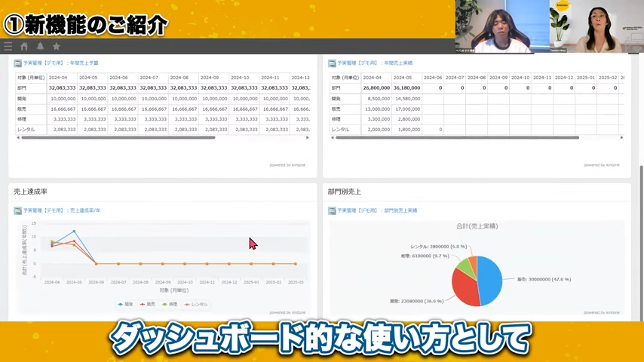
Task: Open the 予実管理【デモ用】：部門別売上実績 link
Action: point(377,210)
